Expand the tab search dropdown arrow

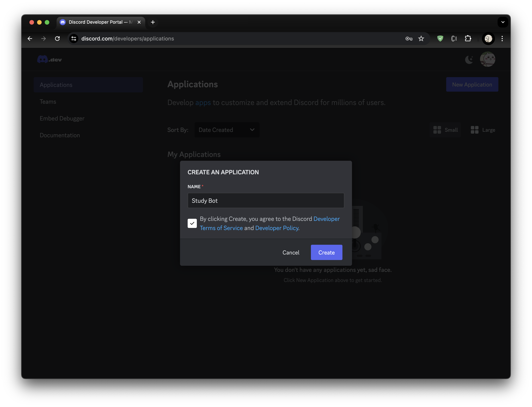(503, 22)
